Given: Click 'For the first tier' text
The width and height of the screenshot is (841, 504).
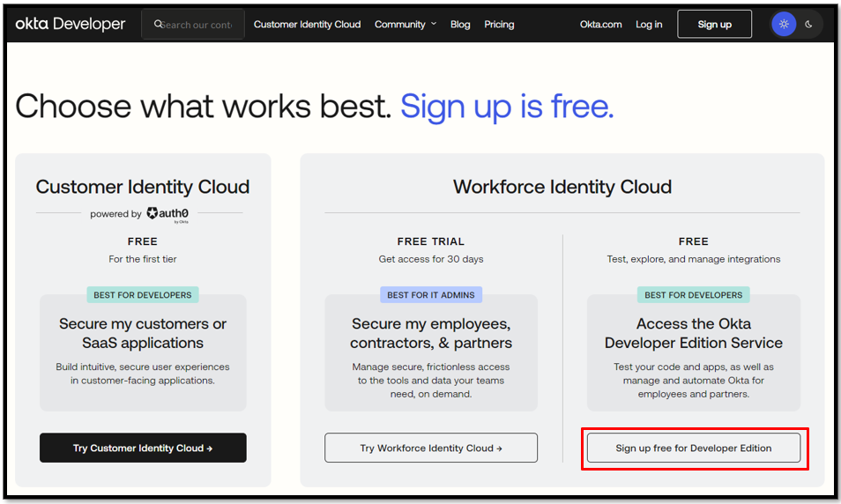Looking at the screenshot, I should point(143,259).
